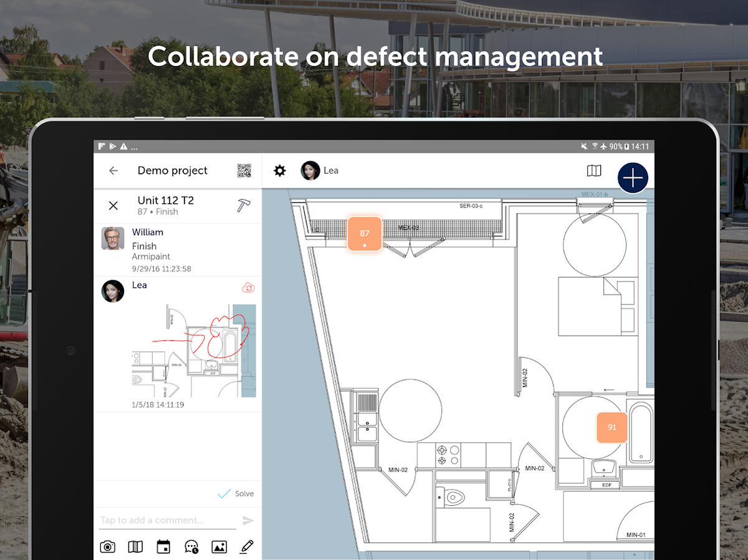Tap the cloud sync icon on Lea's comment
The height and width of the screenshot is (560, 748).
point(248,287)
